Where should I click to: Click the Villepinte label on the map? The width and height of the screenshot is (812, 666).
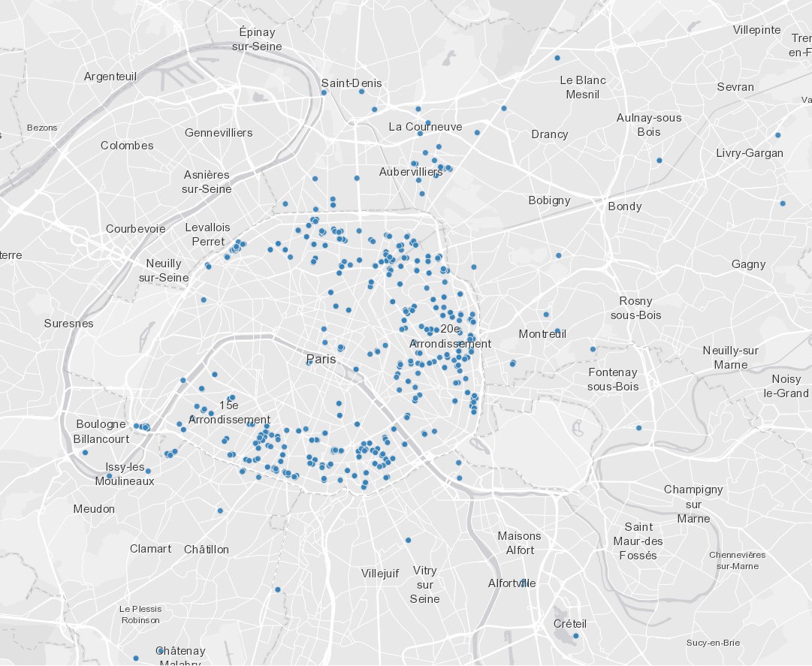pyautogui.click(x=756, y=30)
